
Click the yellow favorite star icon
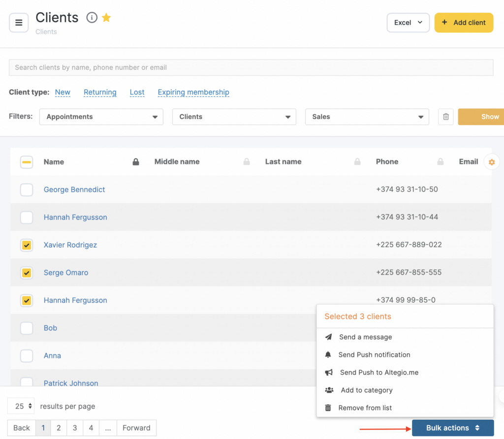[x=106, y=18]
